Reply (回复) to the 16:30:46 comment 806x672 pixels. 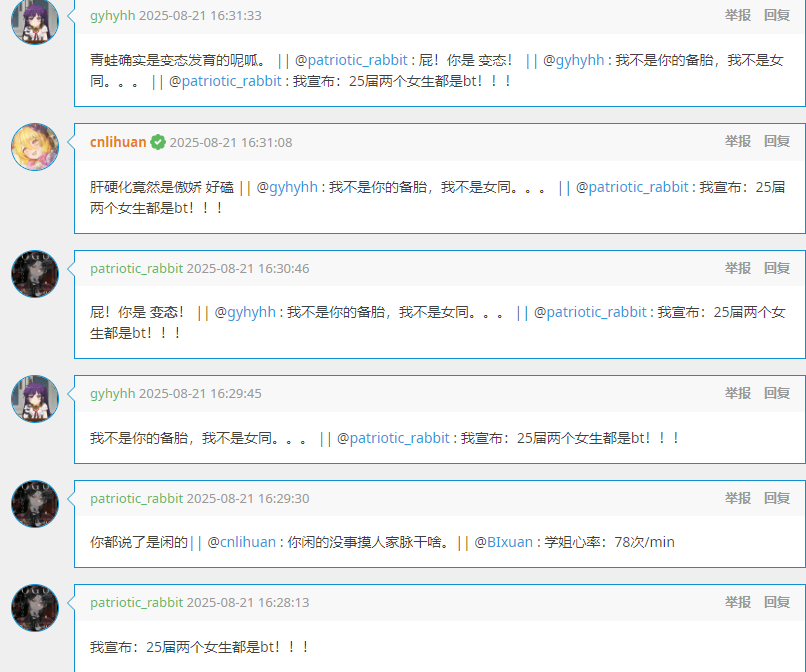[x=777, y=268]
